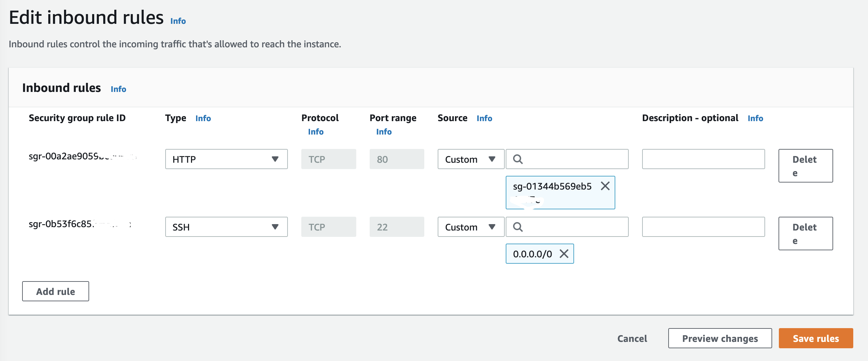Open Info link next to Source column
Image resolution: width=868 pixels, height=361 pixels.
484,118
